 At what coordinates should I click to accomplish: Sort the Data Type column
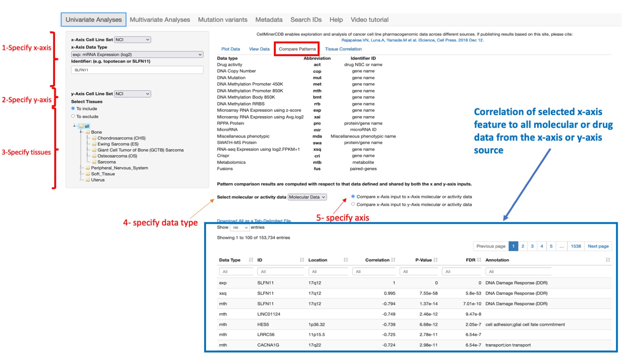[x=250, y=260]
